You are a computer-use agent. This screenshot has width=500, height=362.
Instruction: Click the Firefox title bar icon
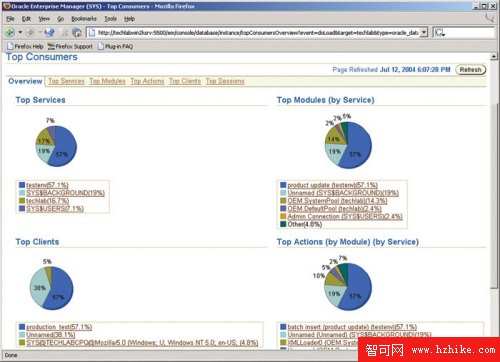tap(7, 6)
